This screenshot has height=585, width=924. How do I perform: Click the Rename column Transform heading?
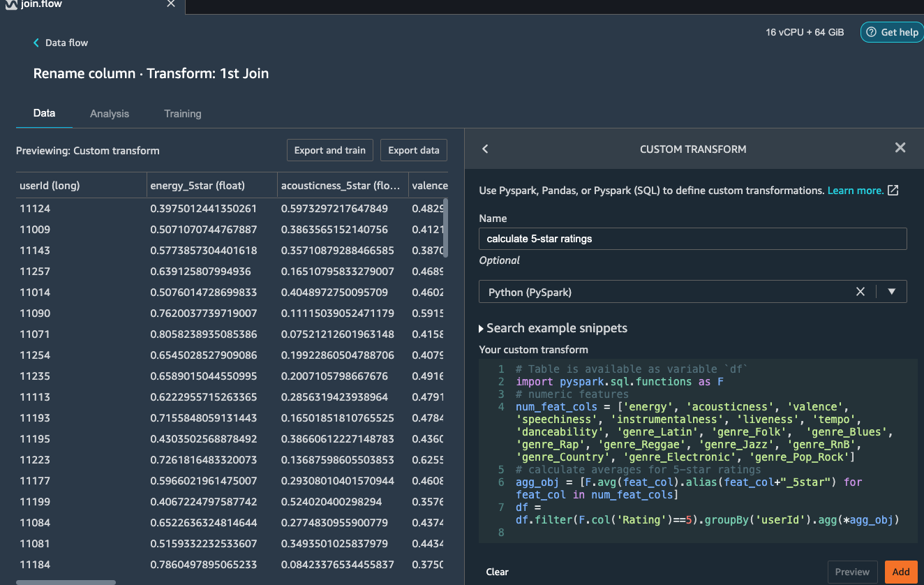[x=151, y=73]
